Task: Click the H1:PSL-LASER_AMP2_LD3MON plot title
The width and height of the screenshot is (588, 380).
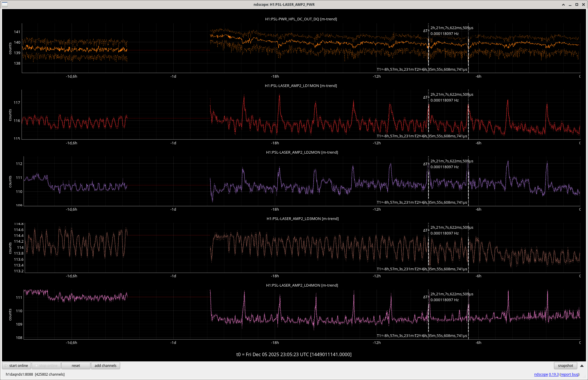Action: [x=302, y=219]
